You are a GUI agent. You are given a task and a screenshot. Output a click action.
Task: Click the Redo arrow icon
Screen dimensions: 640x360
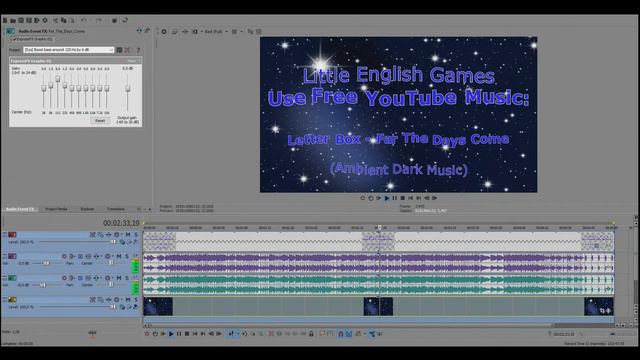(99, 20)
